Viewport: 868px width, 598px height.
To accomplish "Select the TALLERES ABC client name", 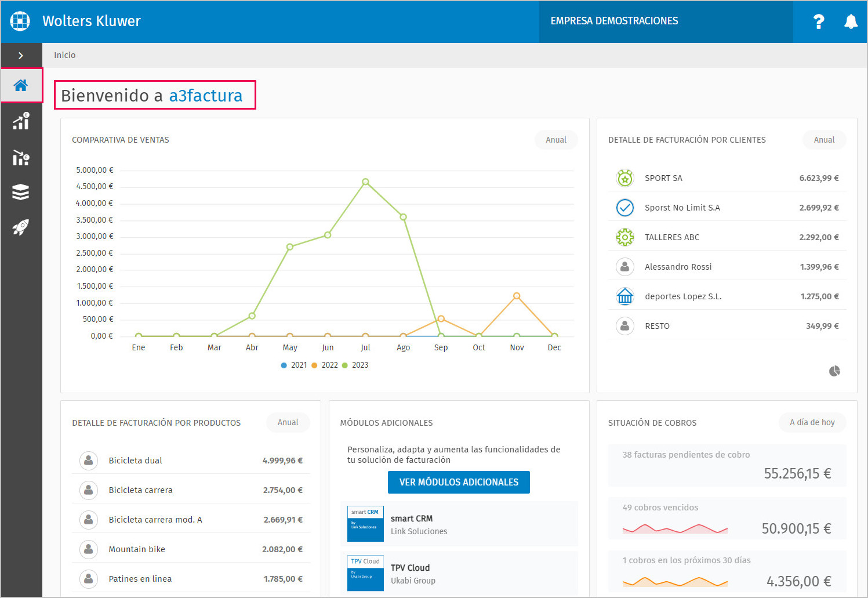I will pos(672,237).
